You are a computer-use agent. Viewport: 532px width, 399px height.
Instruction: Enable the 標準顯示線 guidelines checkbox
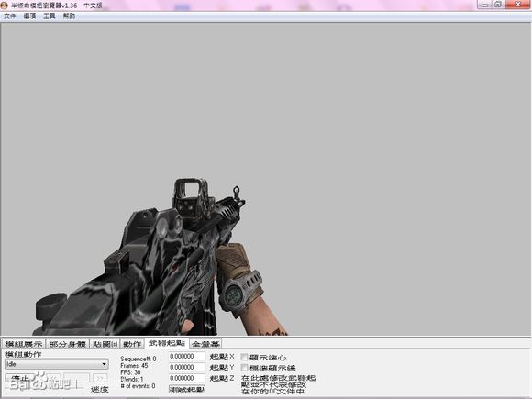click(244, 368)
